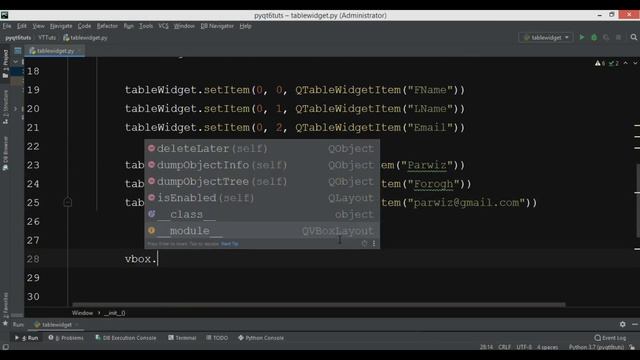Choose deleteLater(self) completion
This screenshot has height=360, width=640.
262,149
